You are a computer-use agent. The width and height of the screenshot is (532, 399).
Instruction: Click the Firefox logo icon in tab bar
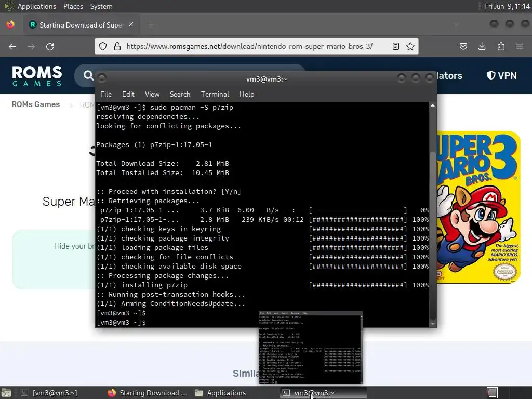[10, 24]
